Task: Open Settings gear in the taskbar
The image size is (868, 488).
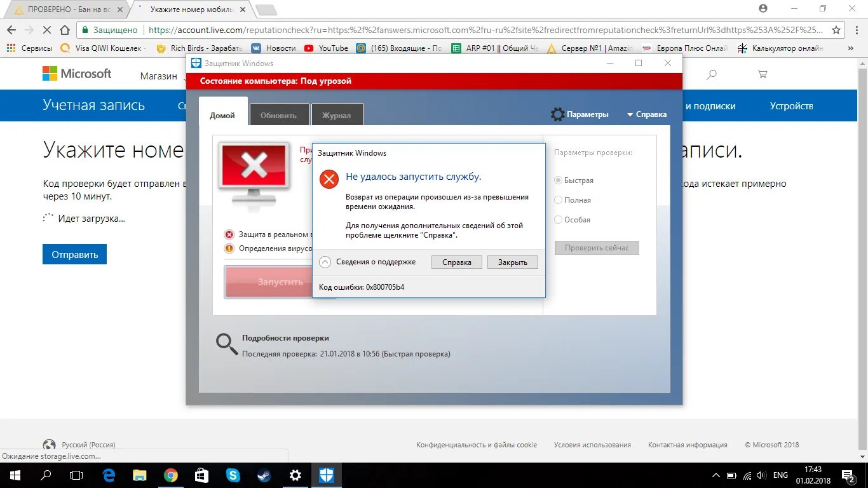Action: tap(295, 475)
